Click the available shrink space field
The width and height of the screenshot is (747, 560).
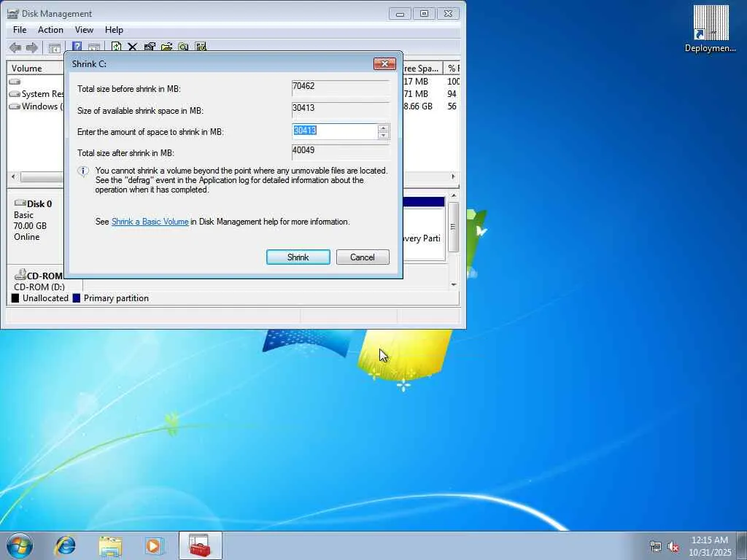pos(341,109)
